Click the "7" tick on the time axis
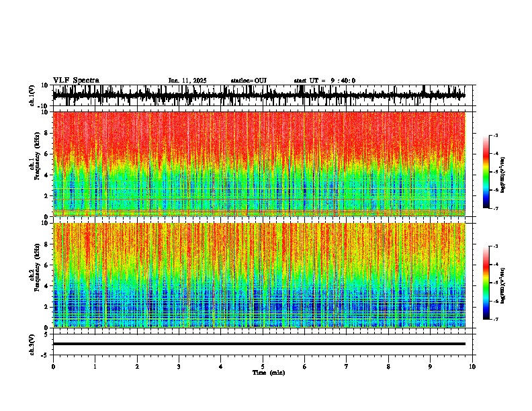Image resolution: width=532 pixels, height=411 pixels. (347, 367)
